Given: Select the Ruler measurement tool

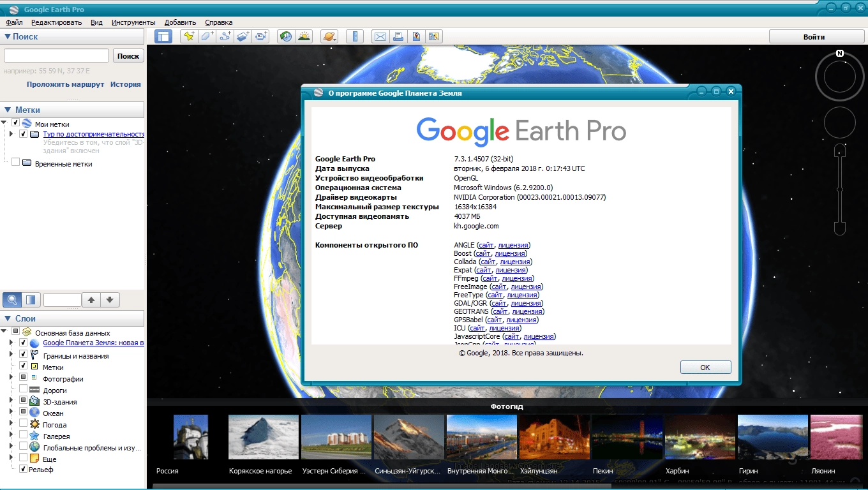Looking at the screenshot, I should tap(355, 36).
